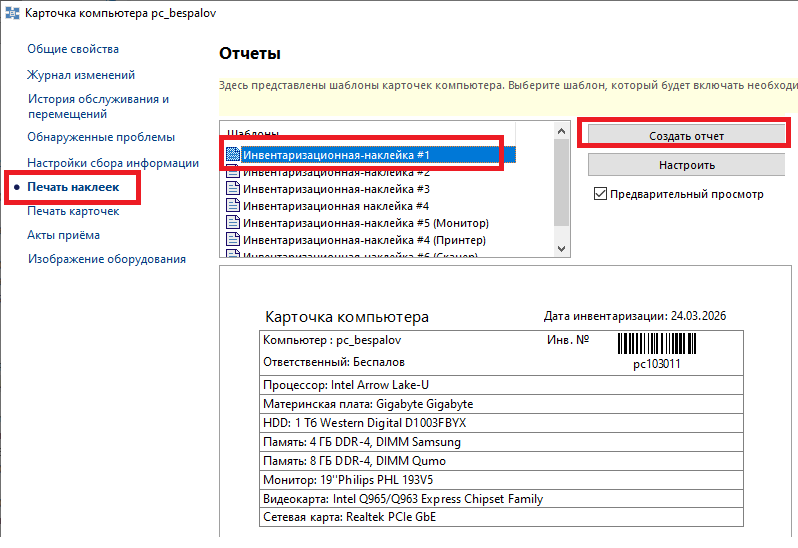
Task: Open the Общие свойства section
Action: [x=73, y=49]
